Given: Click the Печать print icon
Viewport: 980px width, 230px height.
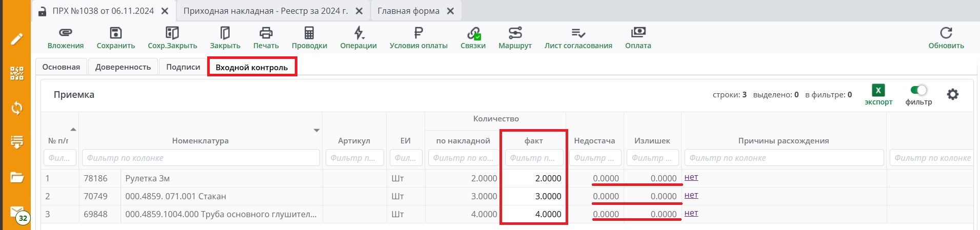Looking at the screenshot, I should click(x=266, y=33).
